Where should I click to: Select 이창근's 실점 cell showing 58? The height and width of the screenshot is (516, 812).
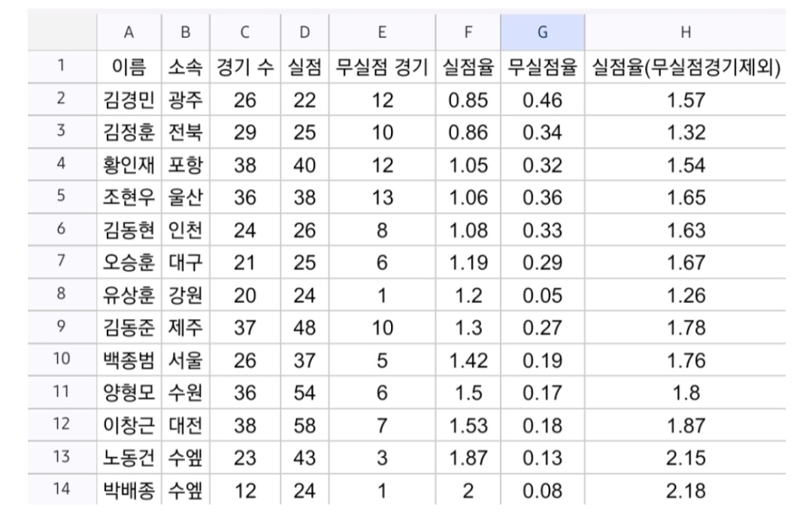pyautogui.click(x=304, y=426)
